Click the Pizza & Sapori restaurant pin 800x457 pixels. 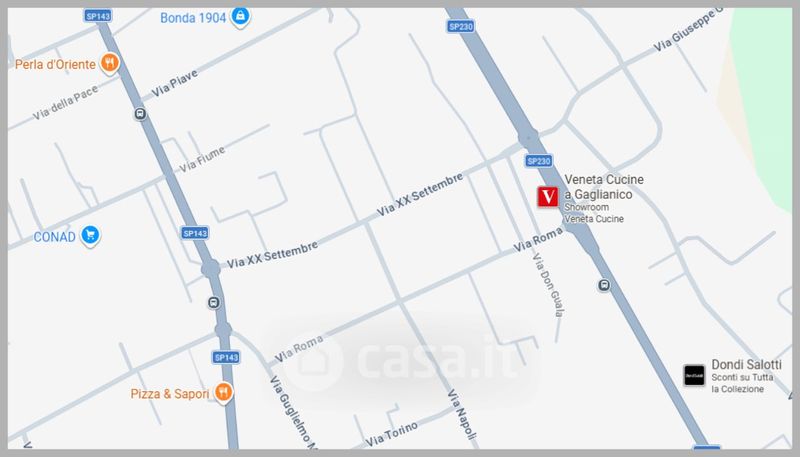tap(223, 392)
